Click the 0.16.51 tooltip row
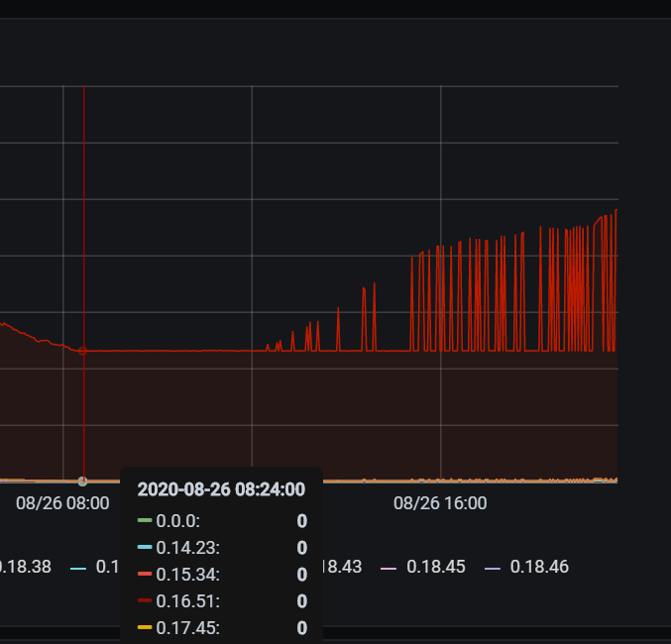The image size is (671, 644). (222, 601)
